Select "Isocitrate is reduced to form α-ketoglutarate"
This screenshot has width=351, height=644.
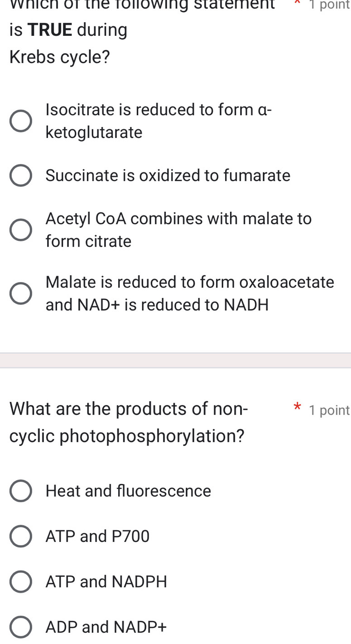[21, 121]
